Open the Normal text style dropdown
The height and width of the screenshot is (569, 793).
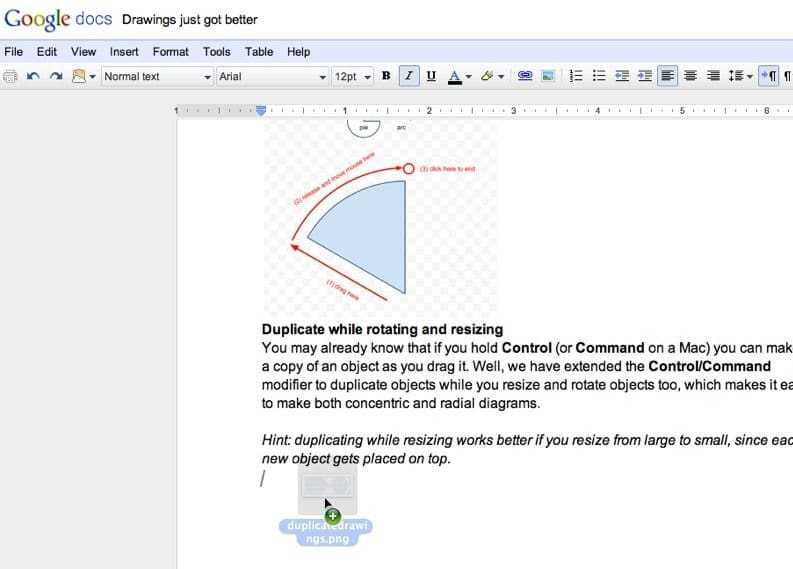click(157, 76)
